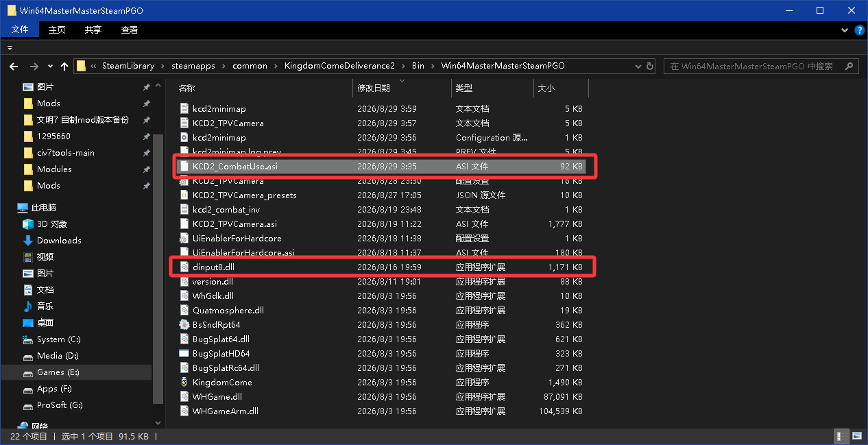The image size is (868, 445).
Task: Open address bar history dropdown
Action: (x=637, y=66)
